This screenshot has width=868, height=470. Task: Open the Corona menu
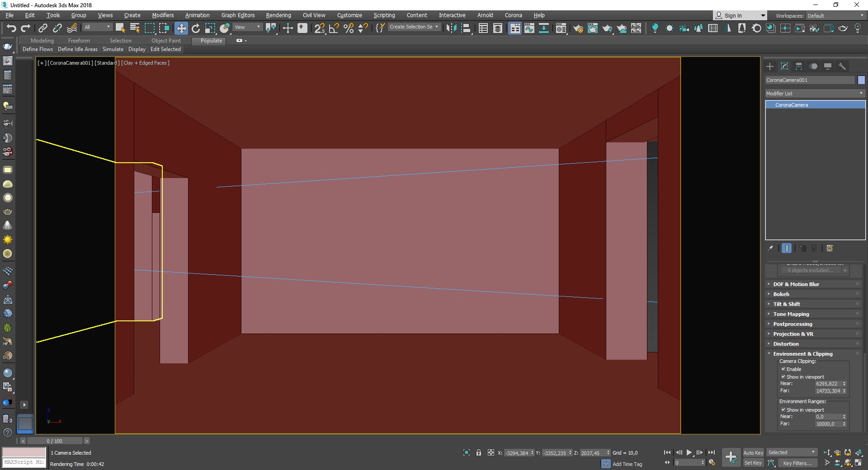pos(513,15)
